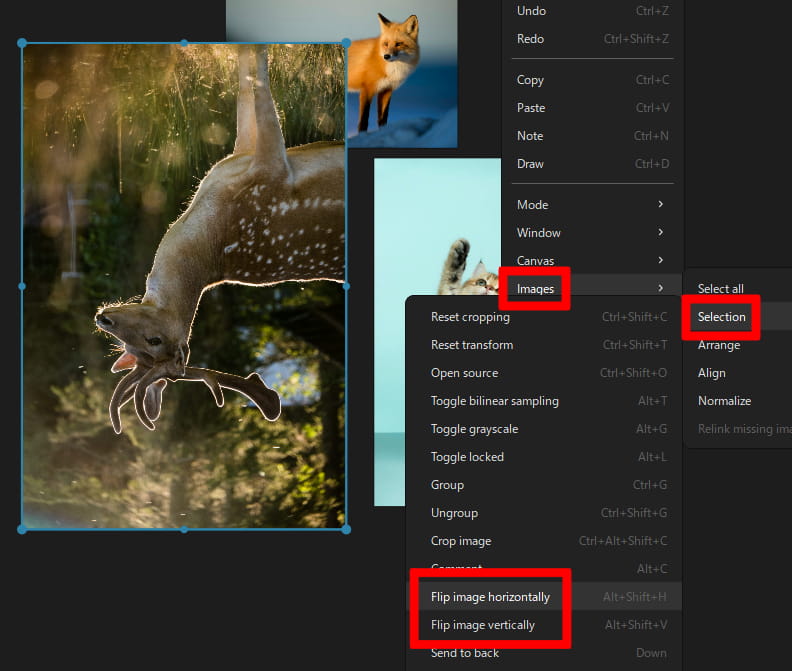Choose Select all in Images submenu
Screen dimensions: 792x671
(x=721, y=289)
